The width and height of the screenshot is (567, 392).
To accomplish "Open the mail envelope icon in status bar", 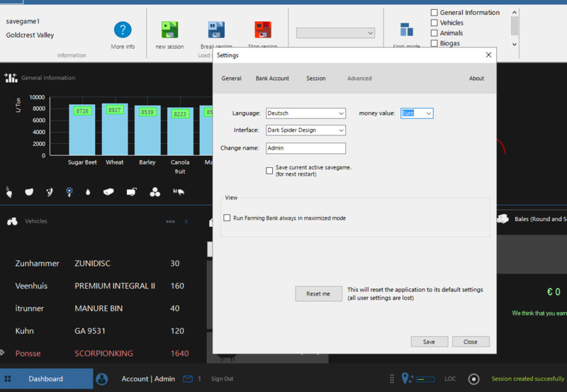I will tap(188, 379).
